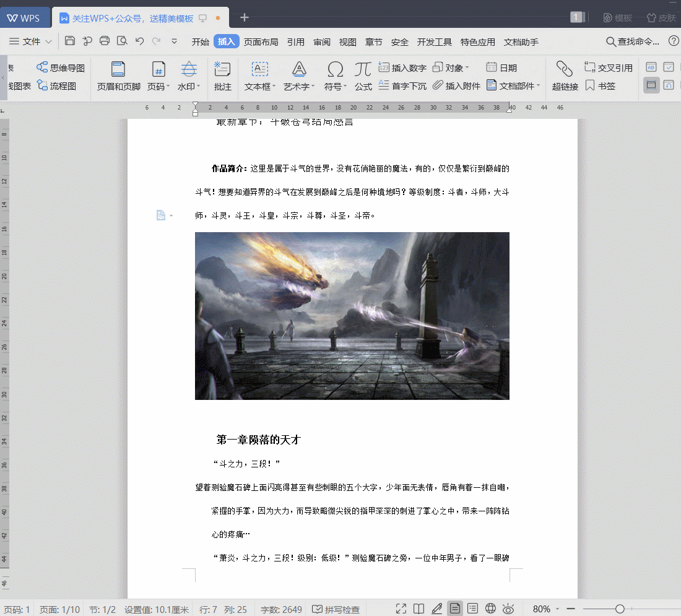Image resolution: width=681 pixels, height=616 pixels.
Task: Open Print Preview icon
Action: (122, 41)
